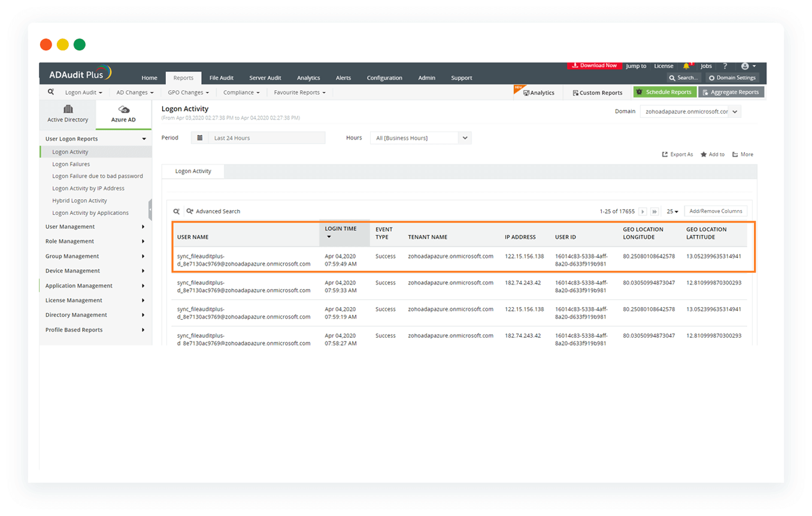
Task: Open the More options icon
Action: click(x=735, y=154)
